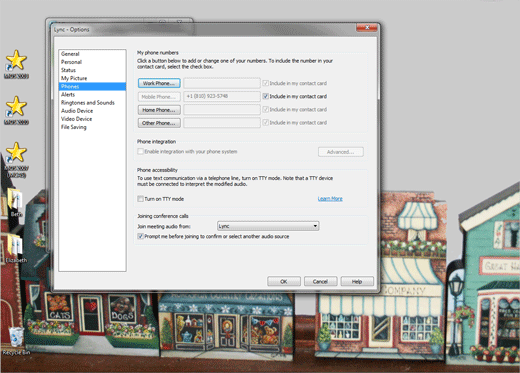Click the Other Phone... button

click(159, 123)
